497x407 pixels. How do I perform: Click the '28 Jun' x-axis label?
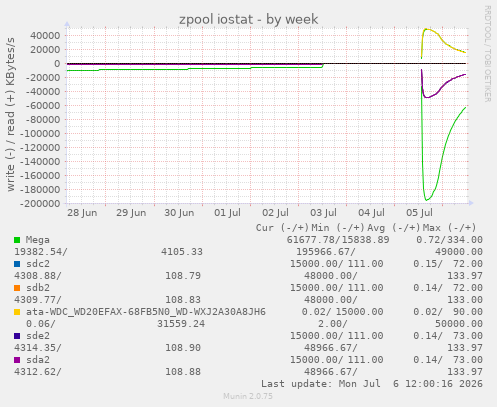(82, 213)
